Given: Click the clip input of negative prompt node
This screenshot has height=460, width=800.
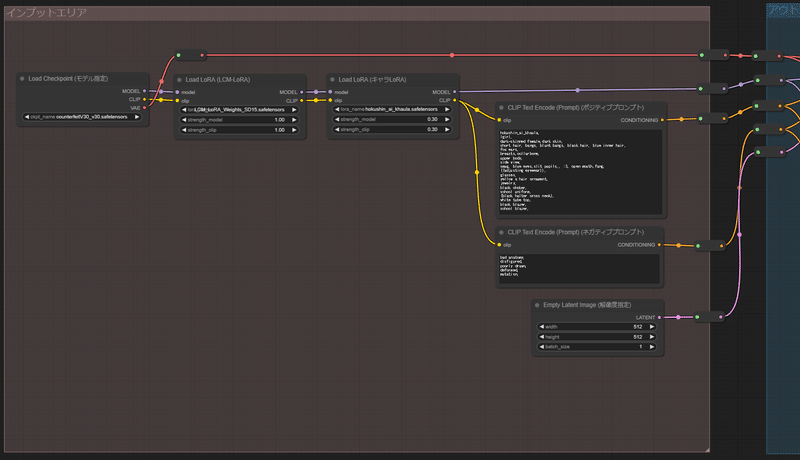Looking at the screenshot, I should pos(499,245).
